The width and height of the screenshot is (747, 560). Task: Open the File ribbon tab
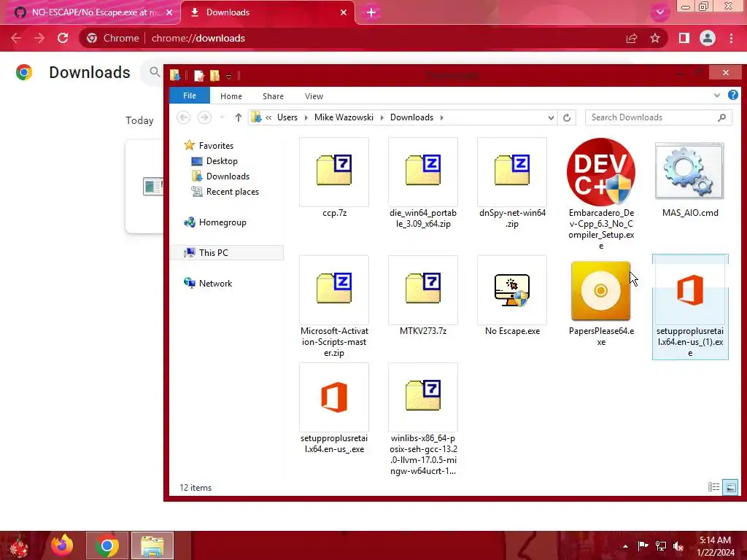tap(190, 96)
